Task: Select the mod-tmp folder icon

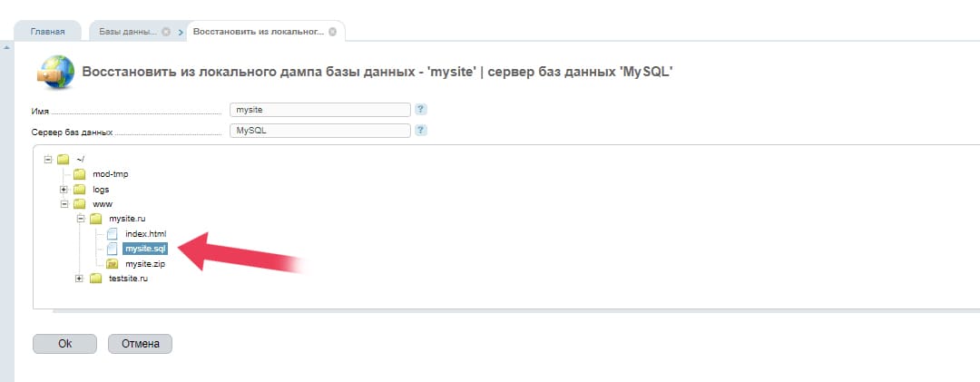Action: pos(79,174)
